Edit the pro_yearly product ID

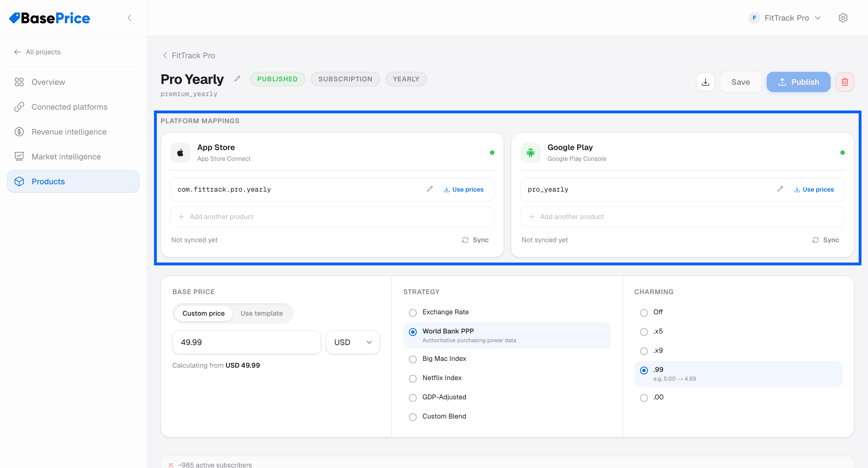[x=780, y=189]
